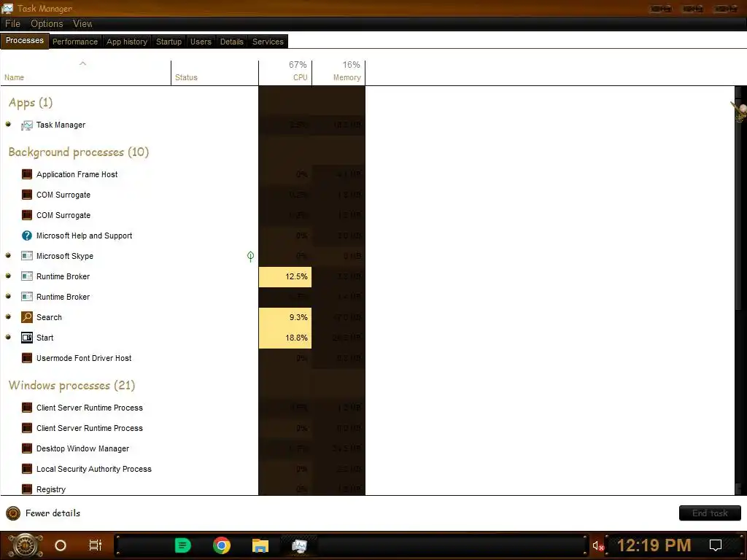Viewport: 747px width, 560px height.
Task: Click the Windows processes (21) group header
Action: (72, 385)
